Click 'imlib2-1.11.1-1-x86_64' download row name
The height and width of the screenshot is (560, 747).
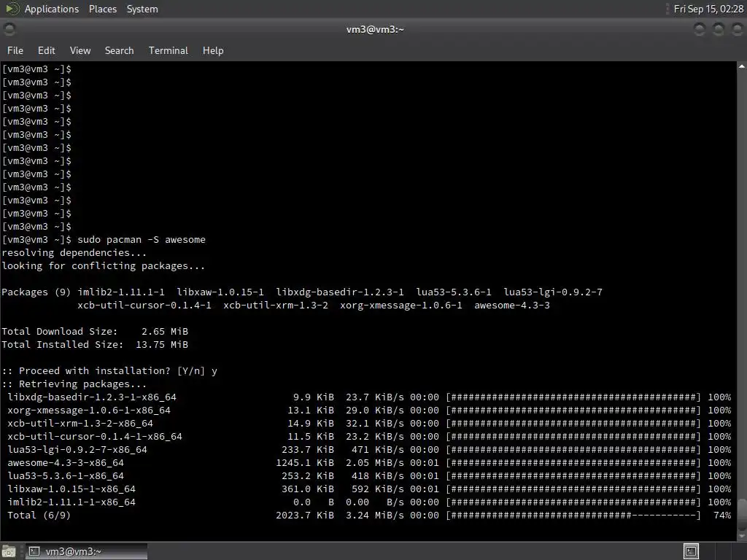71,502
